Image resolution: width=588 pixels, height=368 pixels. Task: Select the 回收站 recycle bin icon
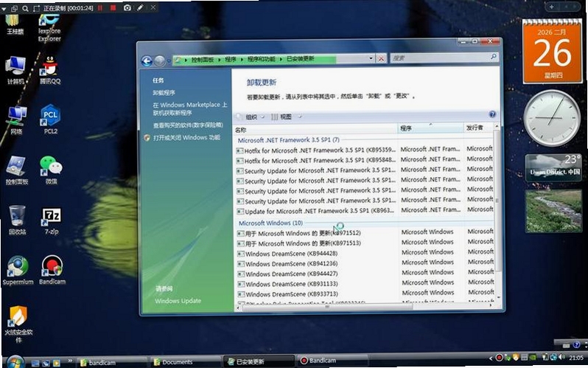click(17, 220)
